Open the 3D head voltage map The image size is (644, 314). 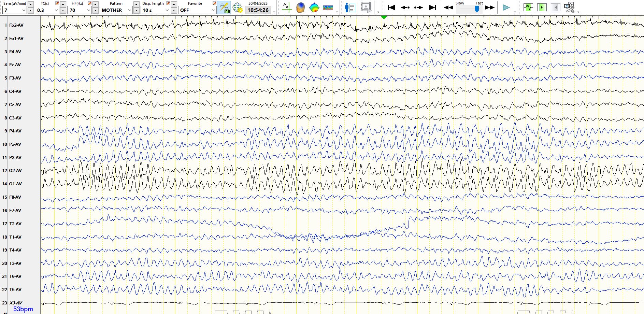coord(300,8)
